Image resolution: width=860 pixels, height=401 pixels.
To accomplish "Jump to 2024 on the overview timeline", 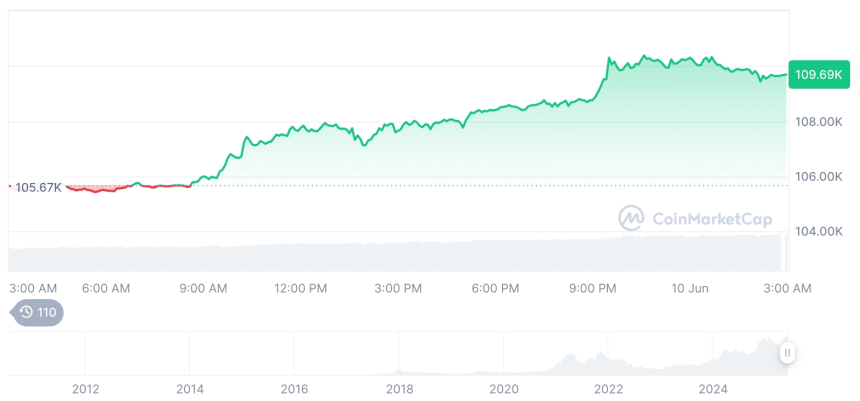I will [713, 388].
